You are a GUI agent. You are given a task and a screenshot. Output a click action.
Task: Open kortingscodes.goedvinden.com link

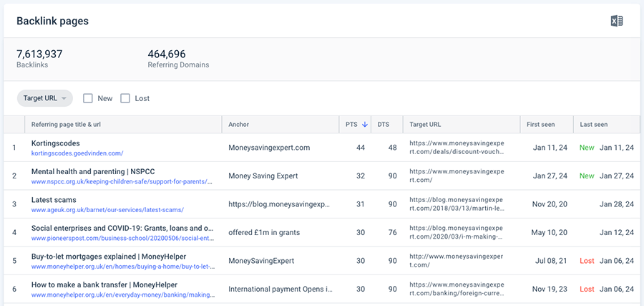click(x=77, y=153)
